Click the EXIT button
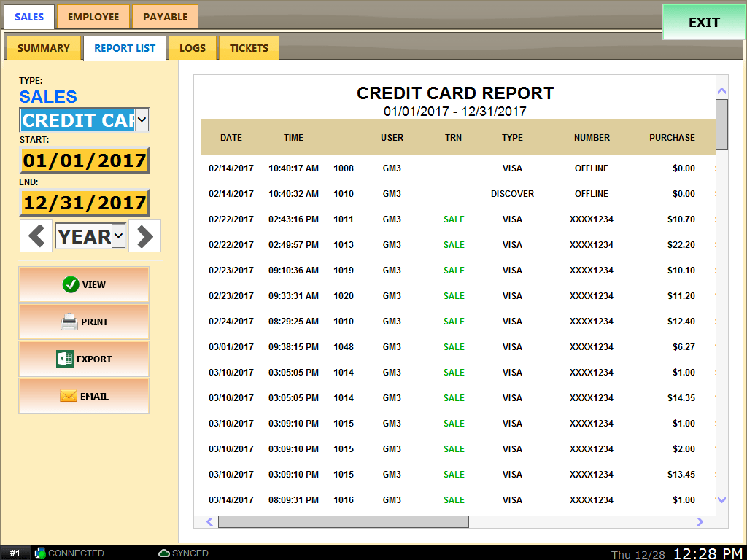Image resolution: width=747 pixels, height=560 pixels. 703,22
